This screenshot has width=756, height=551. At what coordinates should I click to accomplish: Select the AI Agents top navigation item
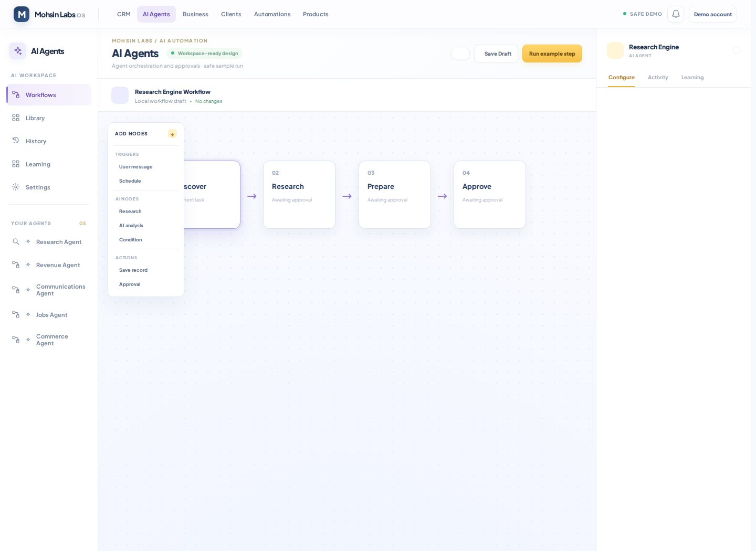coord(156,14)
